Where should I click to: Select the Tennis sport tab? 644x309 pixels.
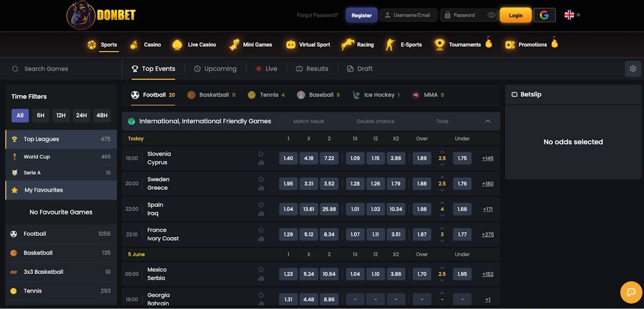click(266, 95)
